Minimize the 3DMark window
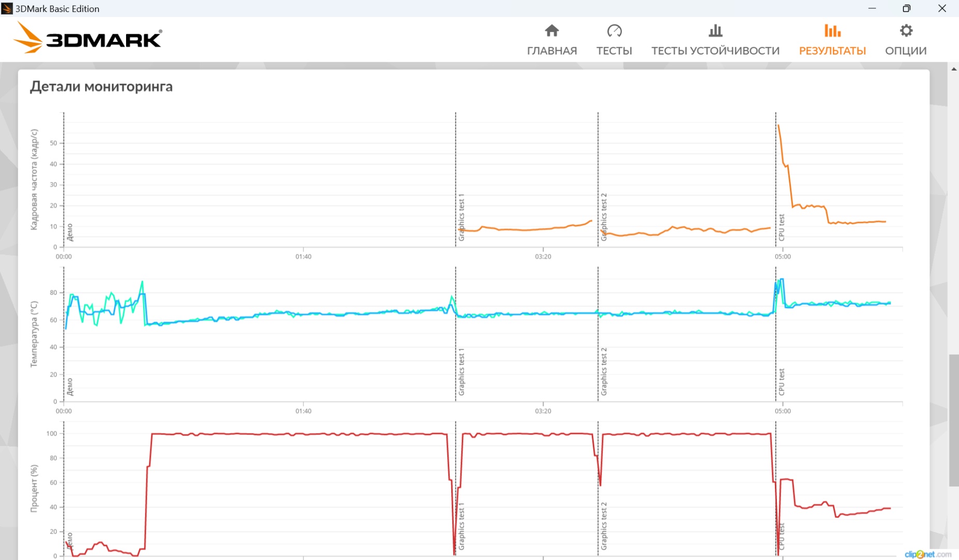 (872, 8)
